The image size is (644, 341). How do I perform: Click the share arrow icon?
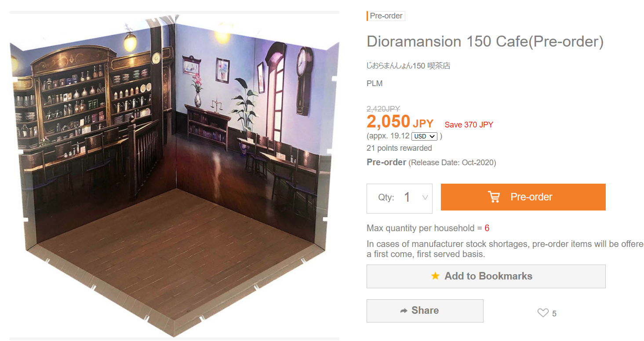404,311
